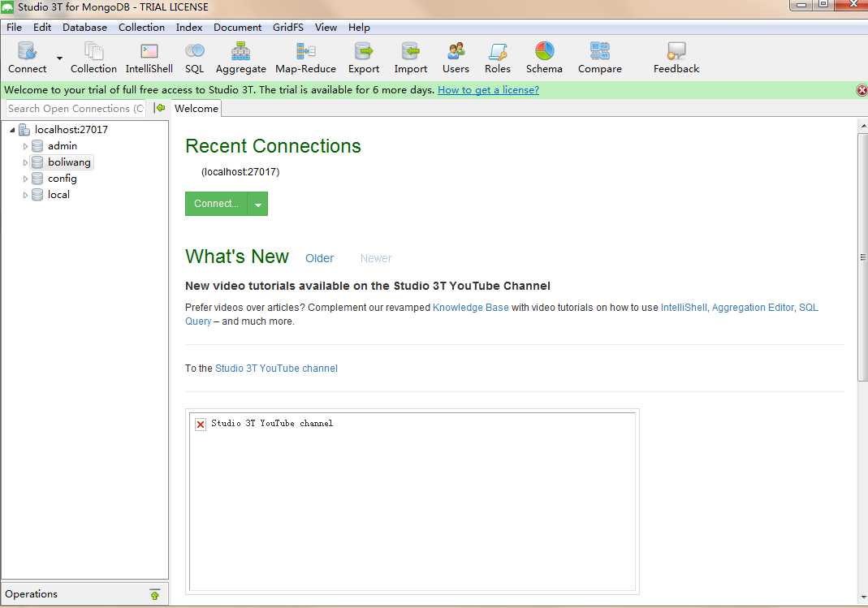Screen dimensions: 868x608
Task: Click the admin database icon
Action: pos(37,146)
